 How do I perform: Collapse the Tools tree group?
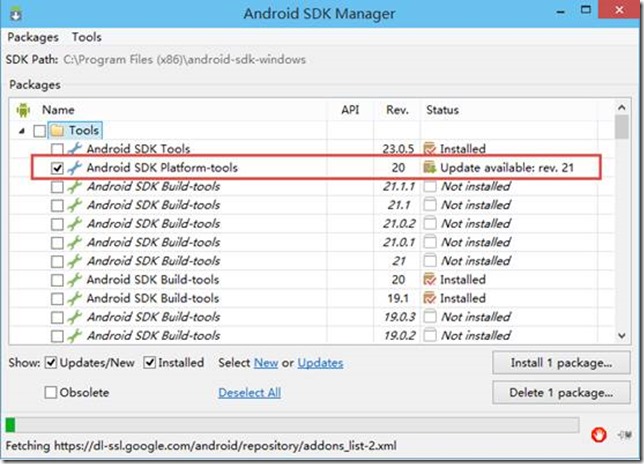click(22, 130)
